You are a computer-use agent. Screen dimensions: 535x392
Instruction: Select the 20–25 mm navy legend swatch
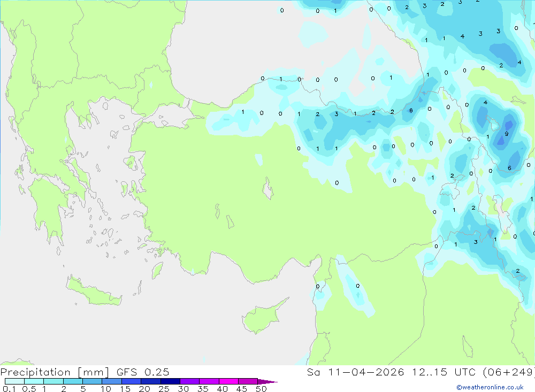[151, 381]
